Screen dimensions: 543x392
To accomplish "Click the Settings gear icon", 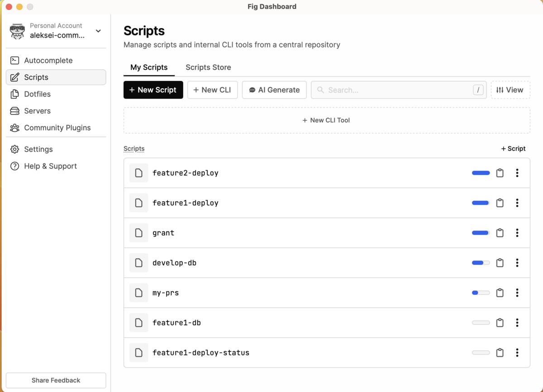I will 15,149.
